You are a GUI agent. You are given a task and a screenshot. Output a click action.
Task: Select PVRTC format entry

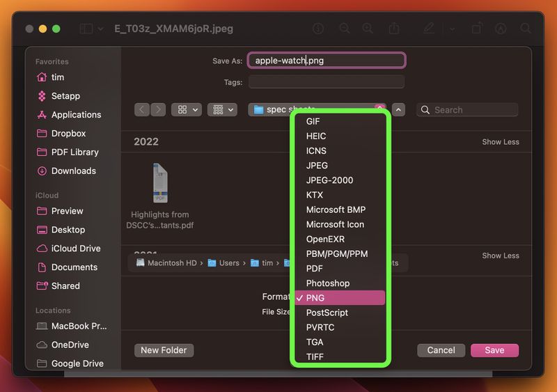pos(340,327)
